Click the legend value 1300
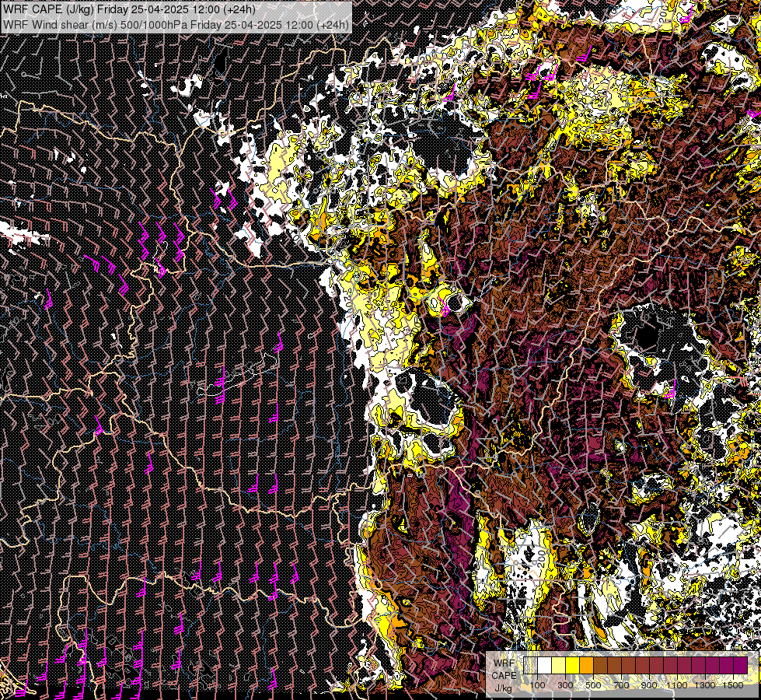Viewport: 761px width, 700px height. (x=705, y=685)
